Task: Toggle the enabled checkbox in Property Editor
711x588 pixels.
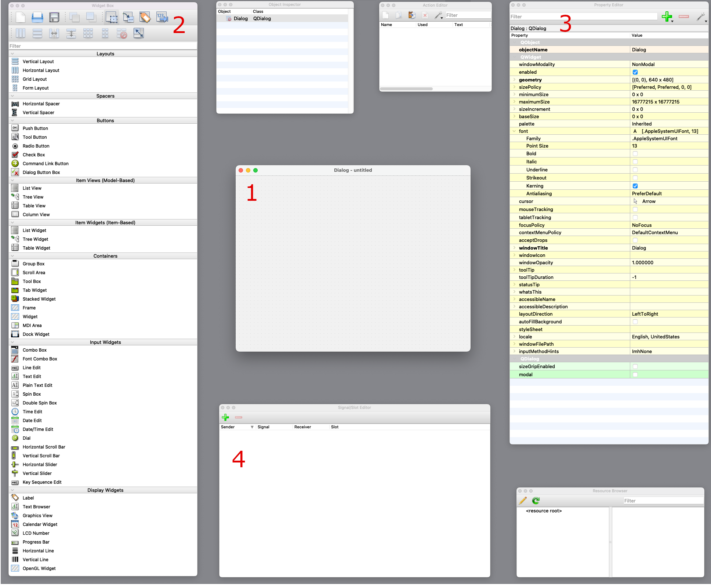Action: point(635,72)
